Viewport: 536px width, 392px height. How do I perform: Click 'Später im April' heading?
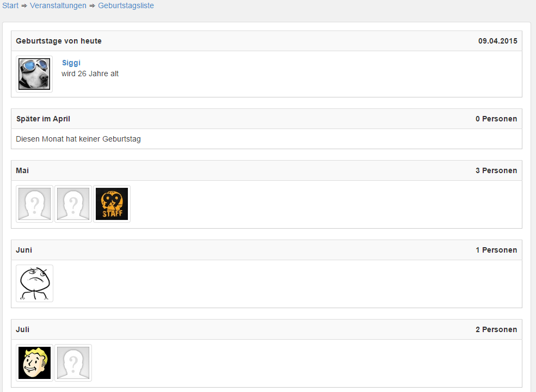pos(43,119)
